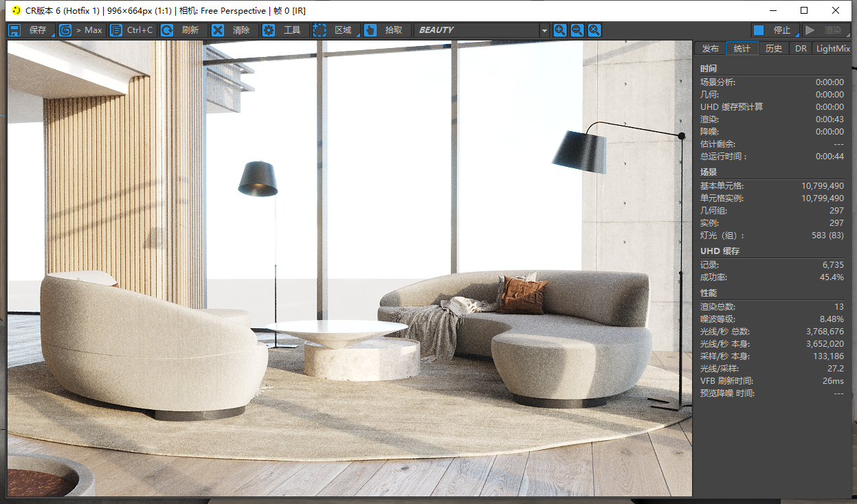The image size is (857, 504).
Task: Select the DR tab
Action: click(x=801, y=49)
